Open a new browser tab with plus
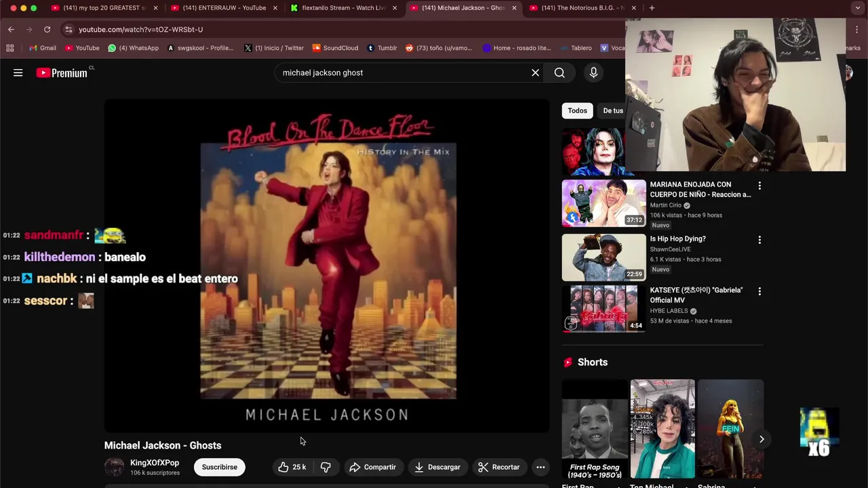Image resolution: width=868 pixels, height=488 pixels. [652, 8]
